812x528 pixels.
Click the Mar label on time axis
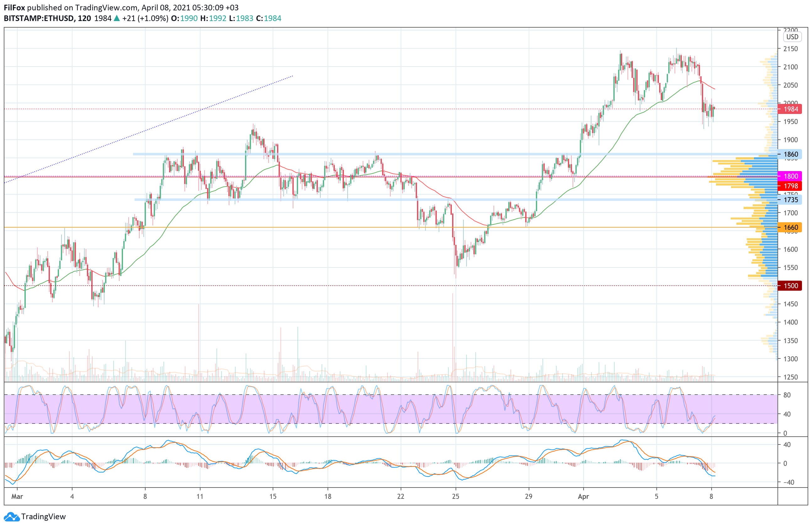(17, 497)
